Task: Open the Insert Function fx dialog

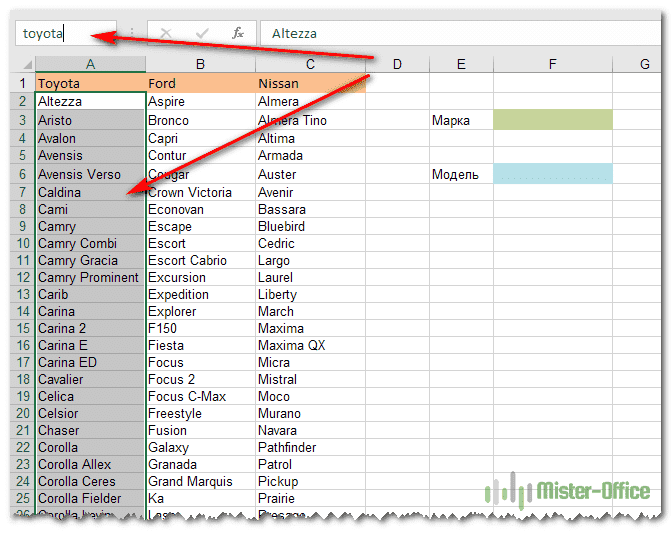Action: [x=238, y=33]
